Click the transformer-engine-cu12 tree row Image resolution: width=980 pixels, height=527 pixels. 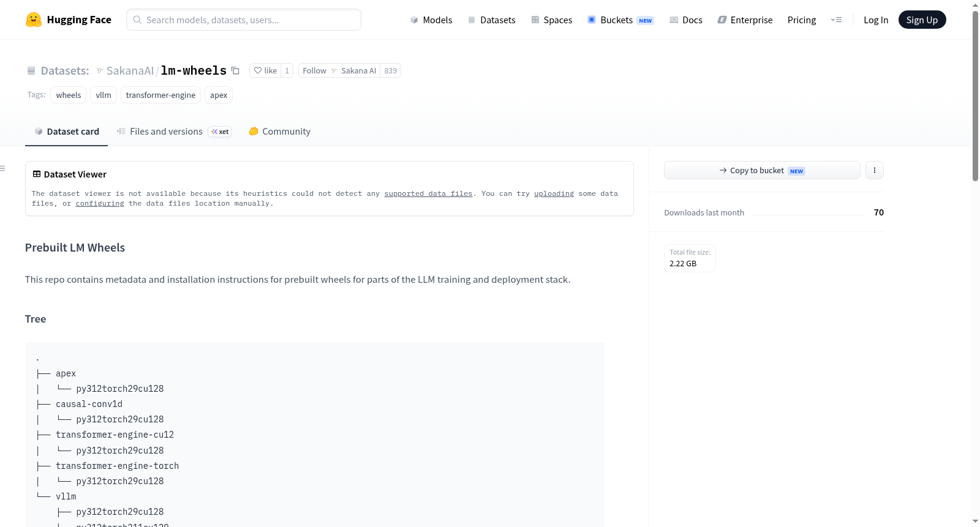point(115,435)
